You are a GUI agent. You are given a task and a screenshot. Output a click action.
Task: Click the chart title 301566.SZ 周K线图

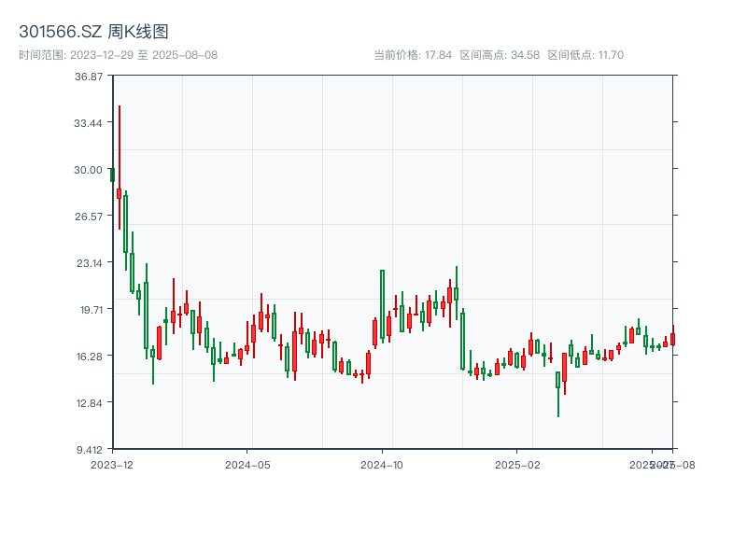93,32
